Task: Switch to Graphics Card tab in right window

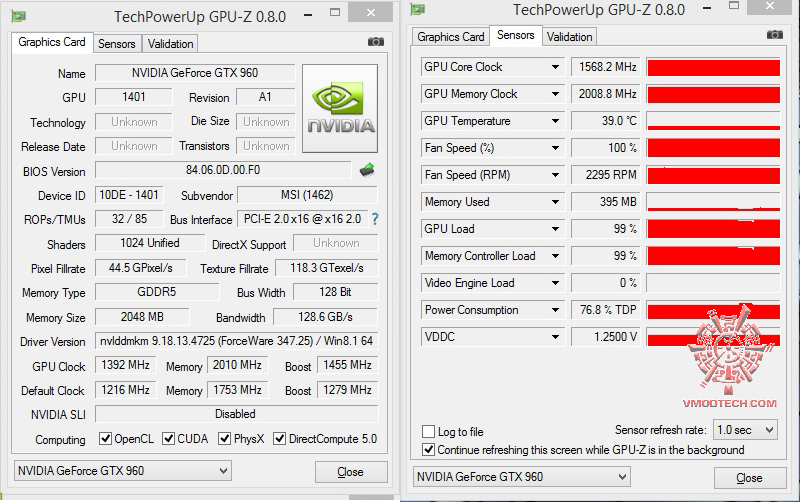Action: point(451,37)
